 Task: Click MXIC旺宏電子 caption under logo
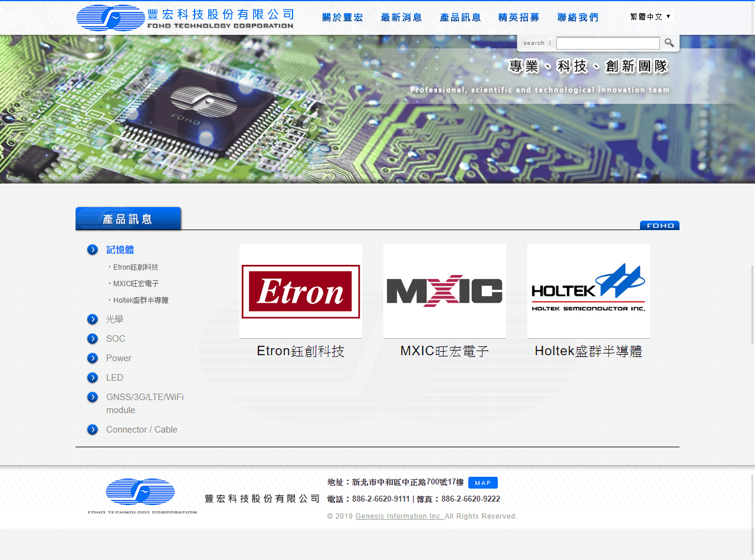point(445,351)
